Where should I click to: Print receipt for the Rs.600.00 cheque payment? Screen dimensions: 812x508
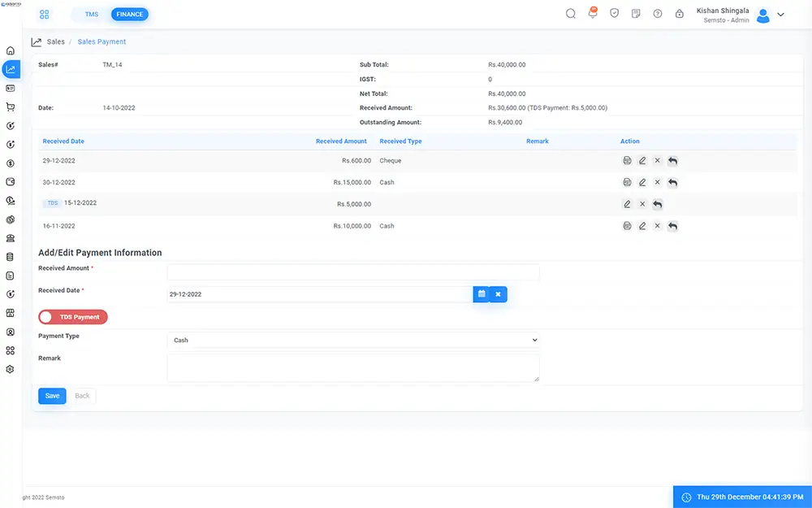[627, 161]
